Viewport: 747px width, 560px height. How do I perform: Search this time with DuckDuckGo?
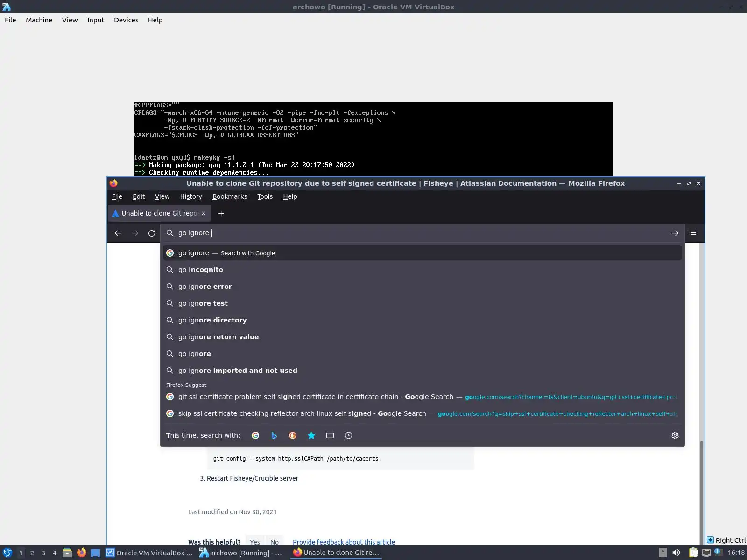pos(293,435)
